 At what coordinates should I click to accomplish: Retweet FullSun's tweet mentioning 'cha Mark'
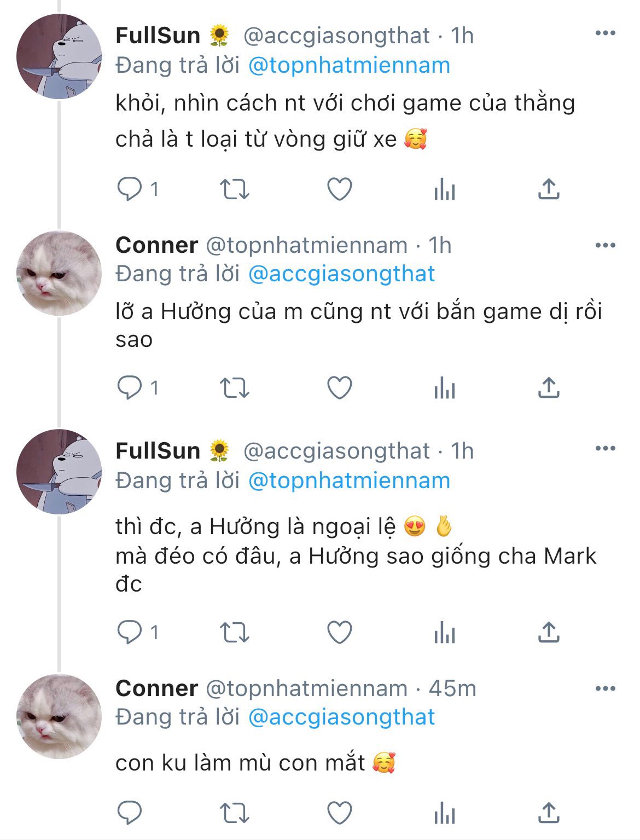(x=234, y=633)
